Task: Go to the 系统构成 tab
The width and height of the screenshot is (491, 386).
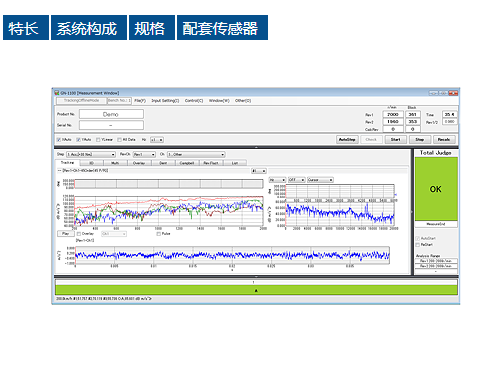Action: click(89, 28)
